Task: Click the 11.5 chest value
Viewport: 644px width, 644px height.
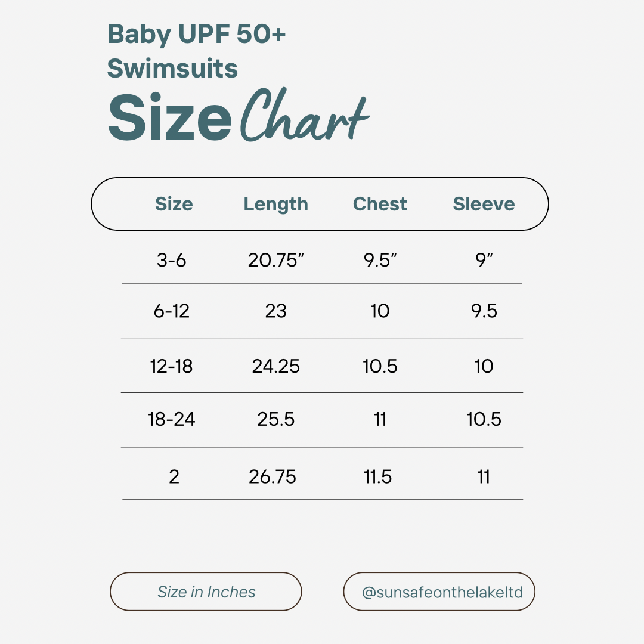Action: click(377, 476)
